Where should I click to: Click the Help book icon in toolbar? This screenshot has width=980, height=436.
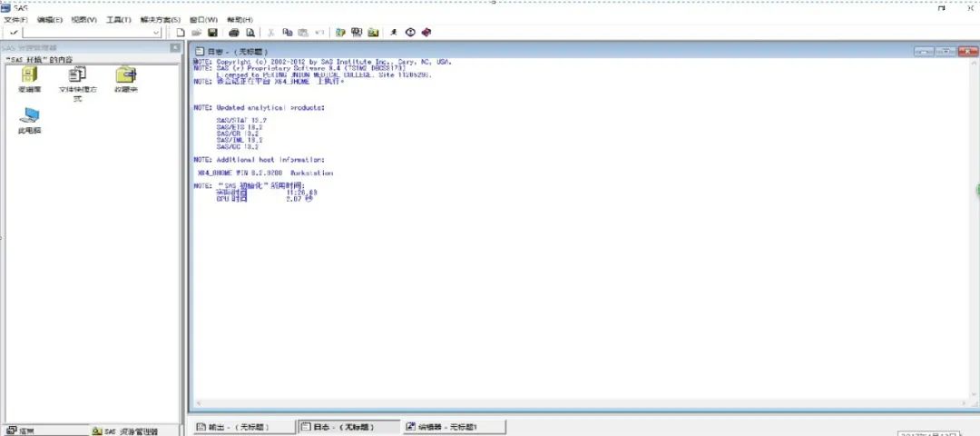[426, 33]
